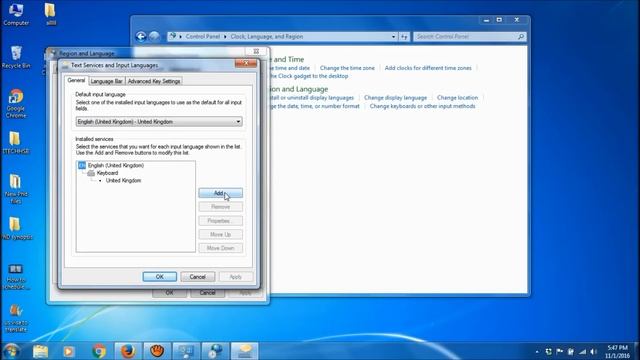Select United Kingdom keyboard layout entry
The image size is (640, 360).
pyautogui.click(x=123, y=180)
